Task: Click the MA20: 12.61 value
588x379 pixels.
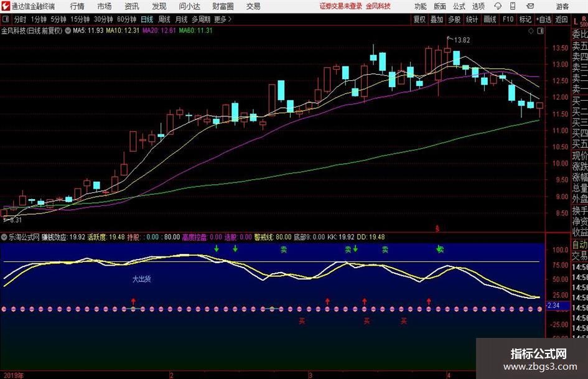Action: 159,30
